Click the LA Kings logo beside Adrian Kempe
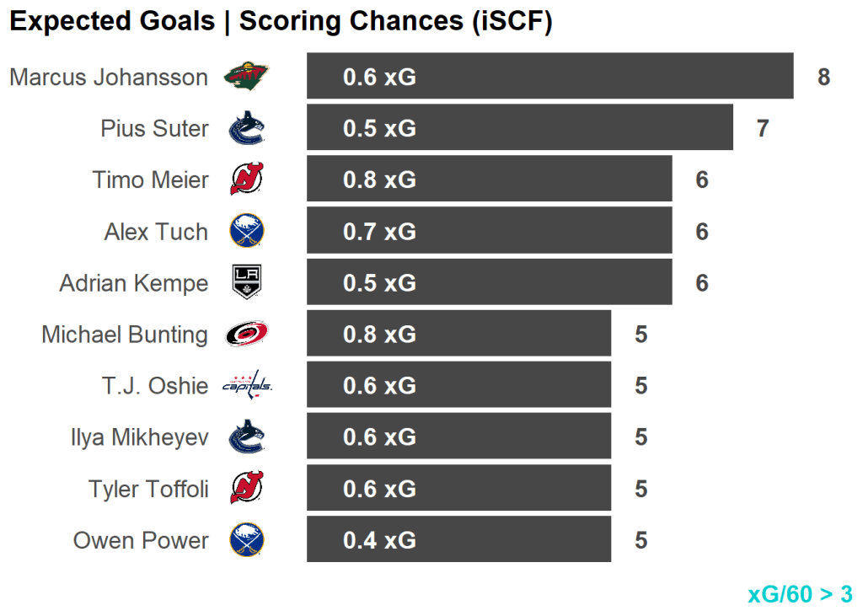Image resolution: width=863 pixels, height=616 pixels. [246, 283]
